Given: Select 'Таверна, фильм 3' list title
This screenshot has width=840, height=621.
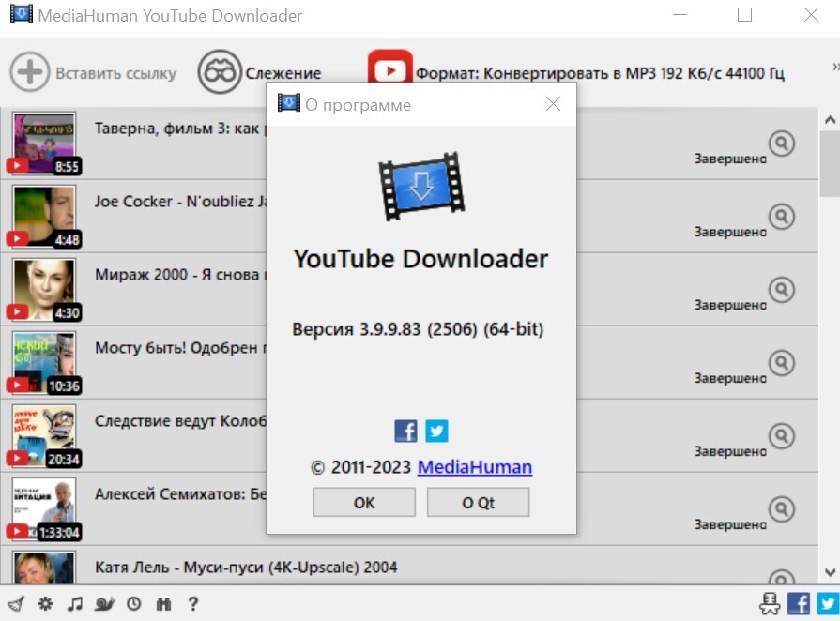Looking at the screenshot, I should 179,129.
